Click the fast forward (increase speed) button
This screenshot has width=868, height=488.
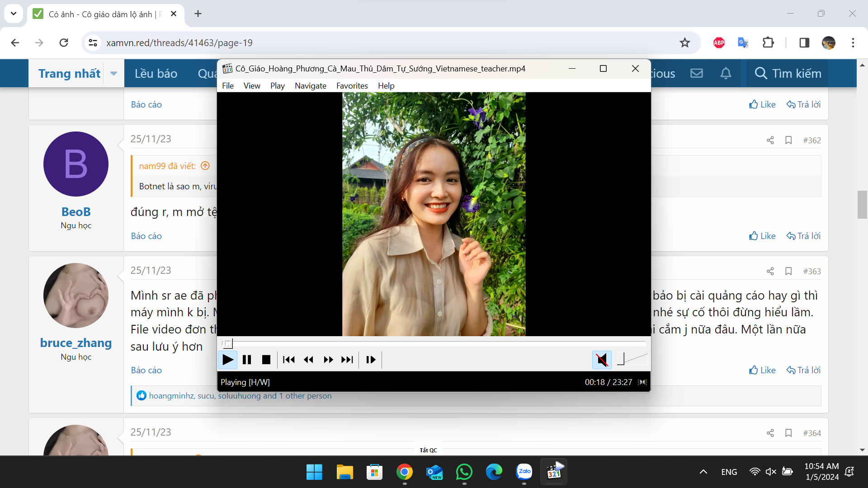pyautogui.click(x=328, y=360)
